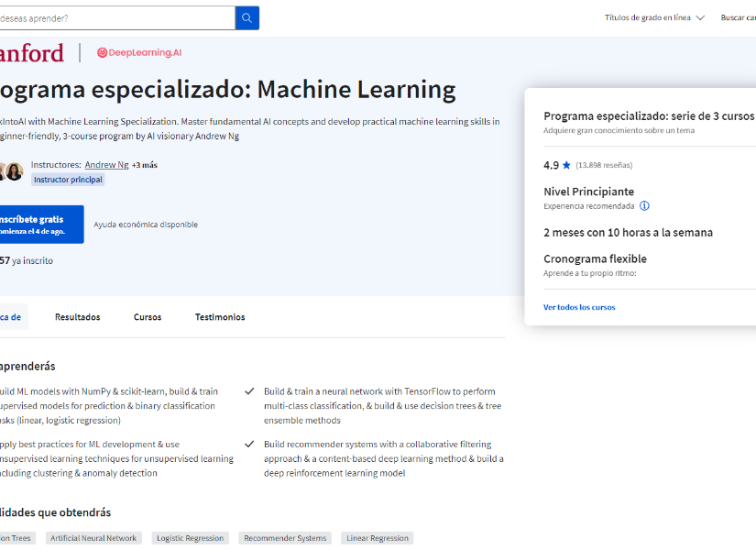Viewport: 756px width, 550px height.
Task: Select the Logistic Regression skill tag
Action: point(190,538)
